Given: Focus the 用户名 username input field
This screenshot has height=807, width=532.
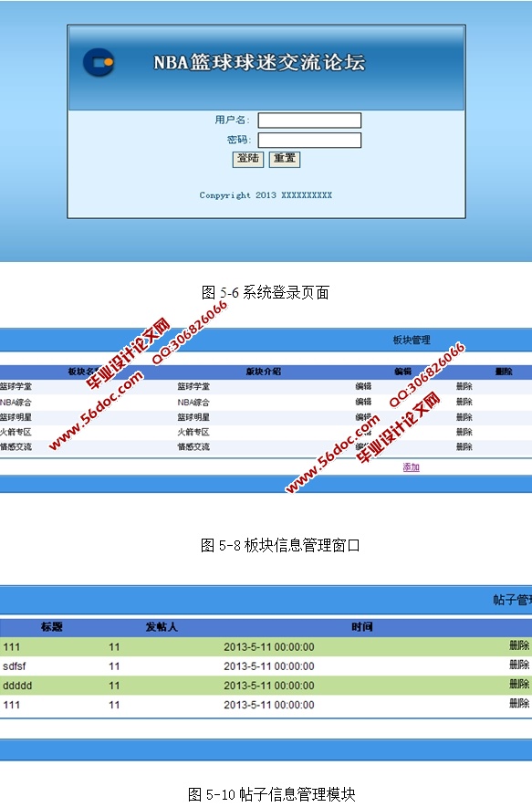Looking at the screenshot, I should (x=309, y=121).
